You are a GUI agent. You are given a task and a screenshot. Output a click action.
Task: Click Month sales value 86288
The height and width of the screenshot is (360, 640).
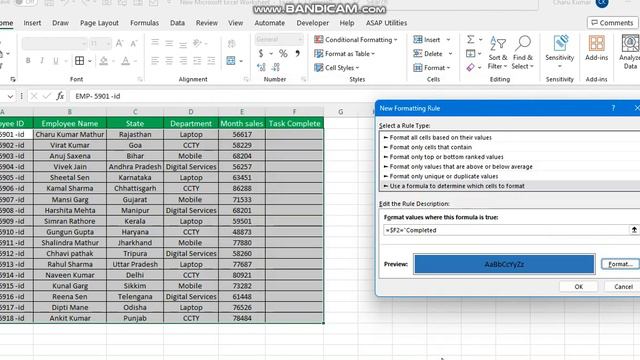[x=242, y=188]
